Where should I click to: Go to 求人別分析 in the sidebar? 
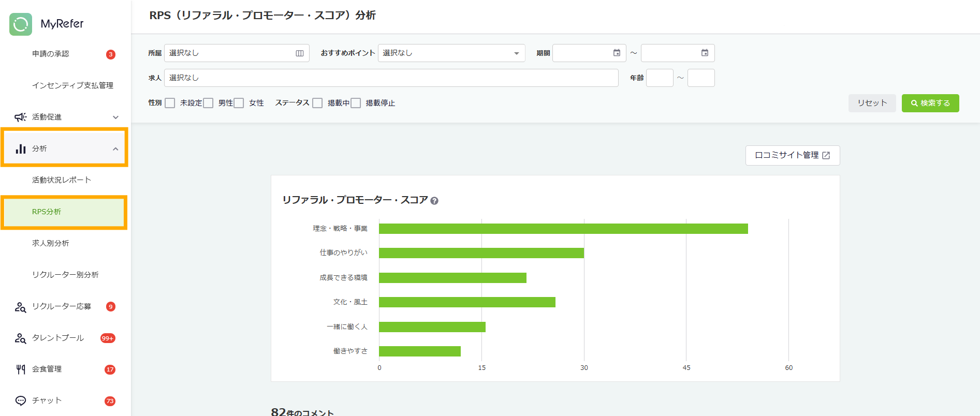[x=51, y=243]
